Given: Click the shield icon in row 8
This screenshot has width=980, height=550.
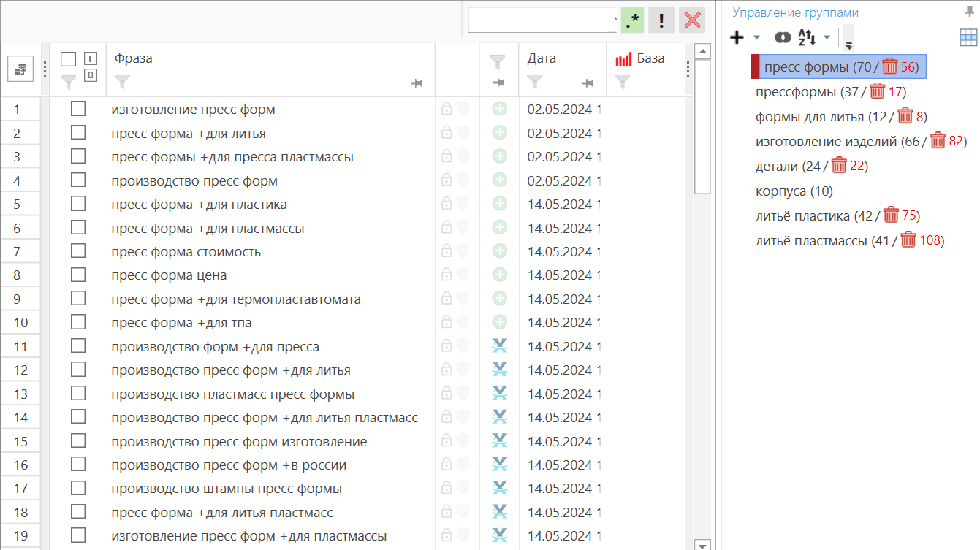Looking at the screenshot, I should click(463, 275).
